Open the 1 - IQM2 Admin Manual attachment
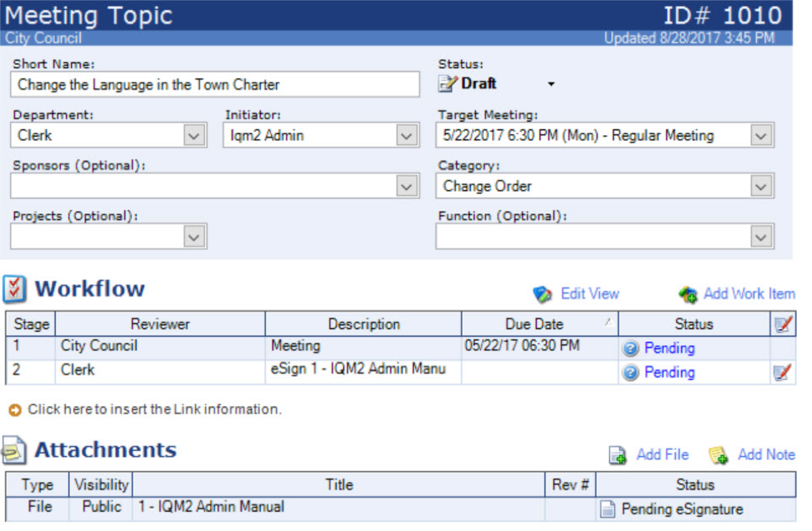This screenshot has width=812, height=531. (x=211, y=507)
